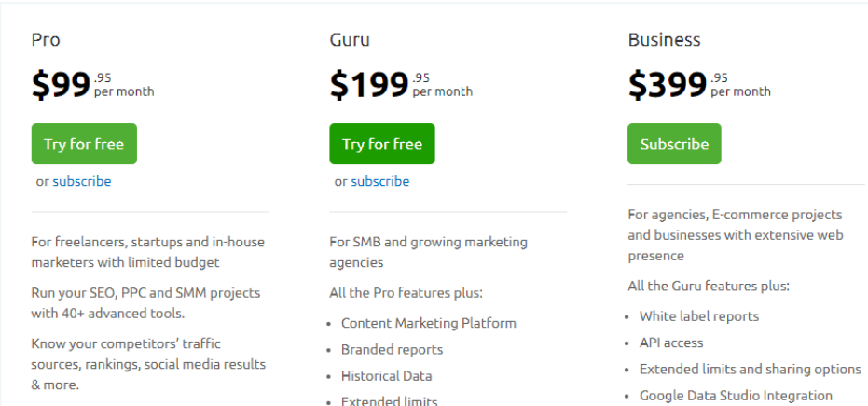Click the 'All the Pro features plus' text
This screenshot has width=868, height=406.
pyautogui.click(x=406, y=292)
